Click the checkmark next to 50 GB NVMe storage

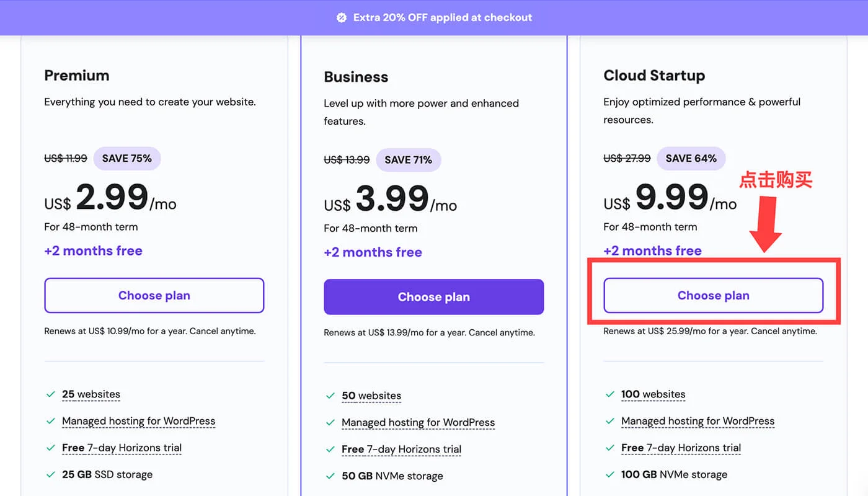(x=330, y=476)
